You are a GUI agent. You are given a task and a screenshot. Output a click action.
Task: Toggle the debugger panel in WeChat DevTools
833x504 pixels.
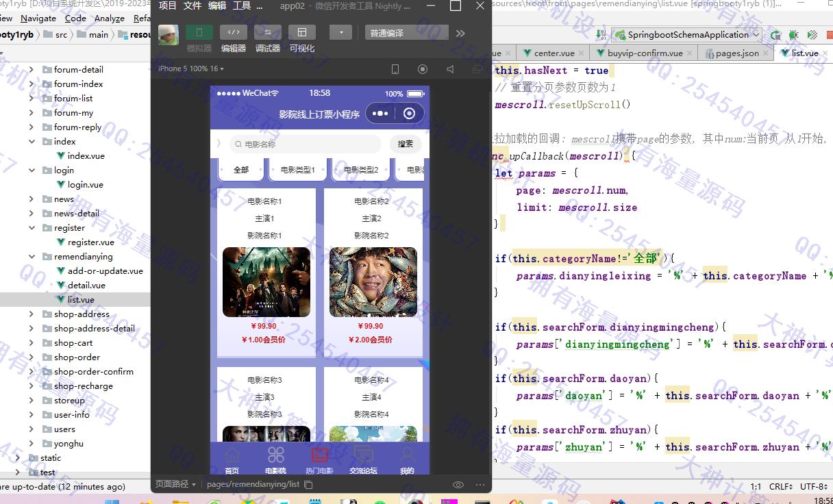pyautogui.click(x=268, y=32)
